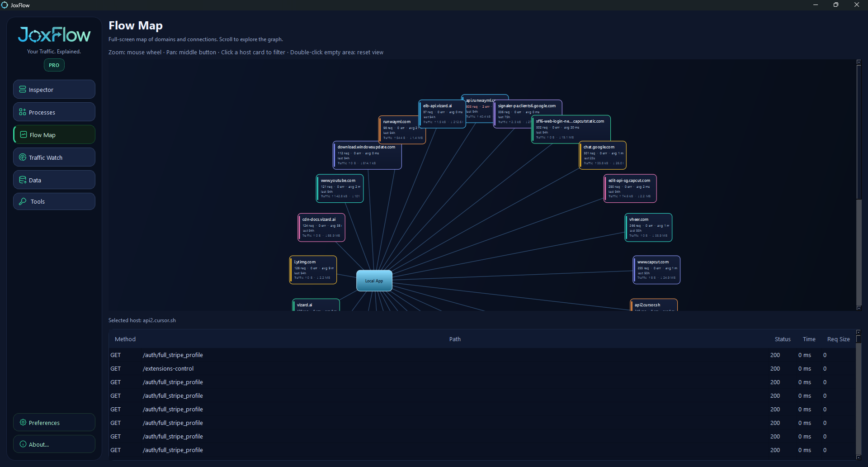Sort by the Method column header
This screenshot has width=868, height=467.
click(125, 339)
